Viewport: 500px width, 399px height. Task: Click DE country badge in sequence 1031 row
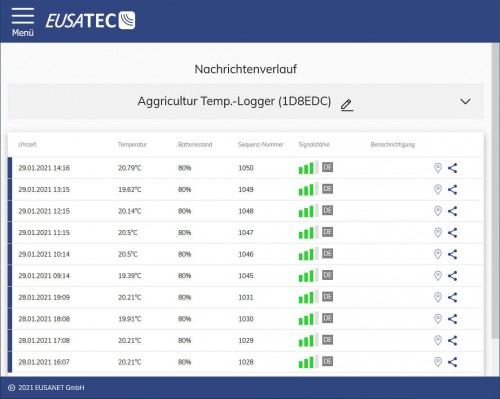tap(327, 297)
